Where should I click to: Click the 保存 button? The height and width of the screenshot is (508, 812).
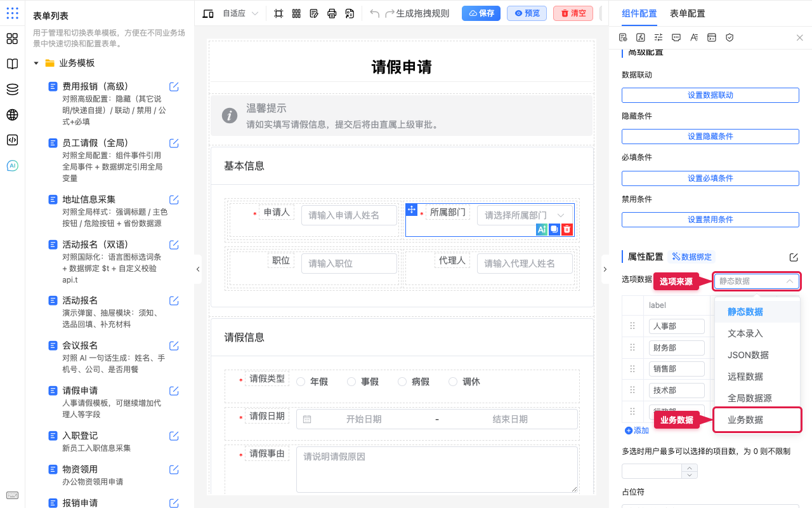pyautogui.click(x=481, y=13)
